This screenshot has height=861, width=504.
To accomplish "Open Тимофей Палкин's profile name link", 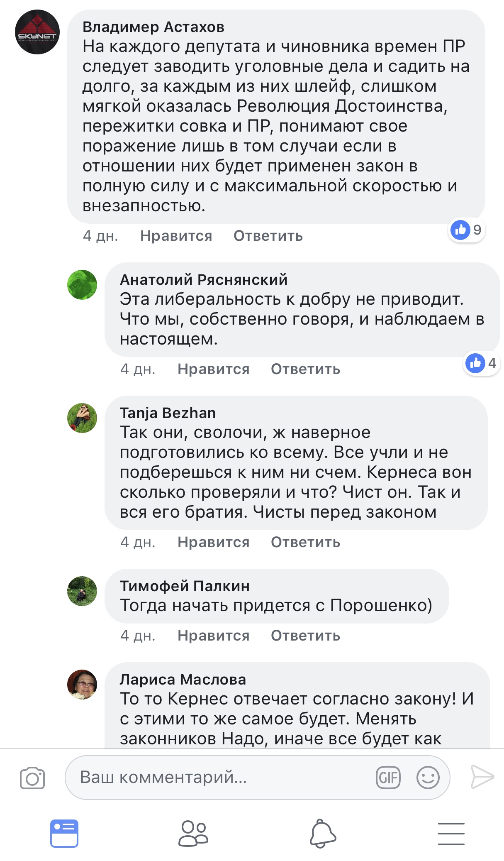I will click(x=185, y=586).
